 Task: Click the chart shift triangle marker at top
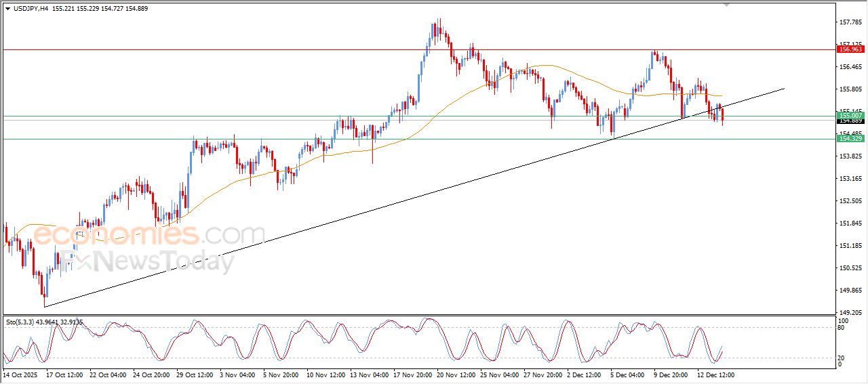click(728, 5)
